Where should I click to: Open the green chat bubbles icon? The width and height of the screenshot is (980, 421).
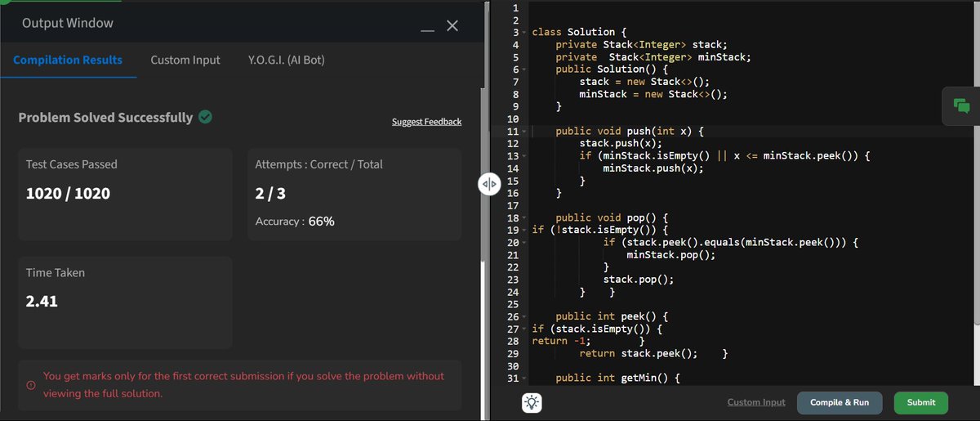tap(961, 105)
